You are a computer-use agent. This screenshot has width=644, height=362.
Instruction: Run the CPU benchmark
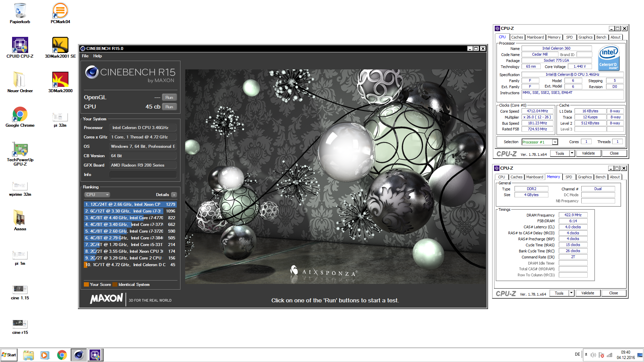point(169,107)
